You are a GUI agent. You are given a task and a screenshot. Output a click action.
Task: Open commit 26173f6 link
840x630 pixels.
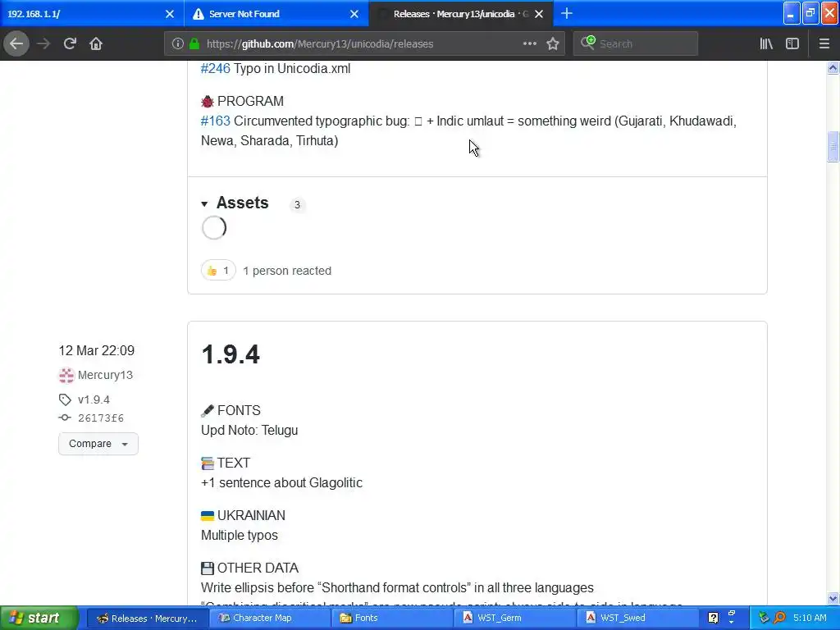(101, 418)
